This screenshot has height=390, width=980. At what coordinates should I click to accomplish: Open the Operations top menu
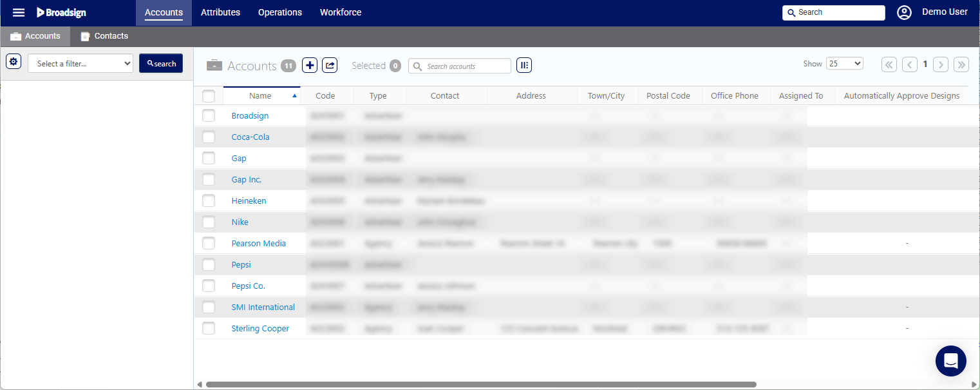280,13
